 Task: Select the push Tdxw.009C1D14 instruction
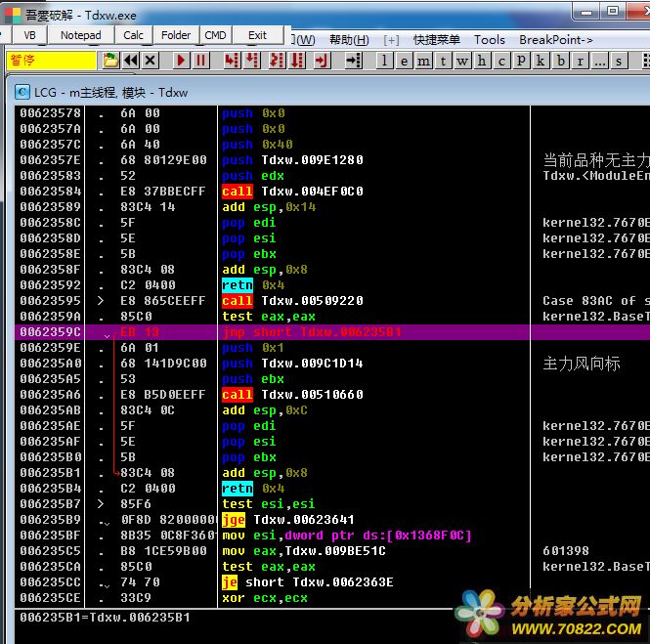(x=292, y=364)
